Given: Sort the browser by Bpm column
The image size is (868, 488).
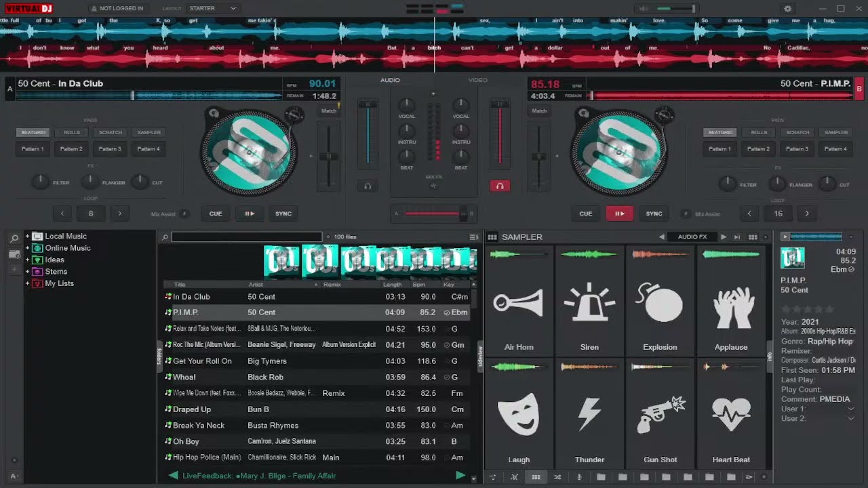Looking at the screenshot, I should [418, 285].
